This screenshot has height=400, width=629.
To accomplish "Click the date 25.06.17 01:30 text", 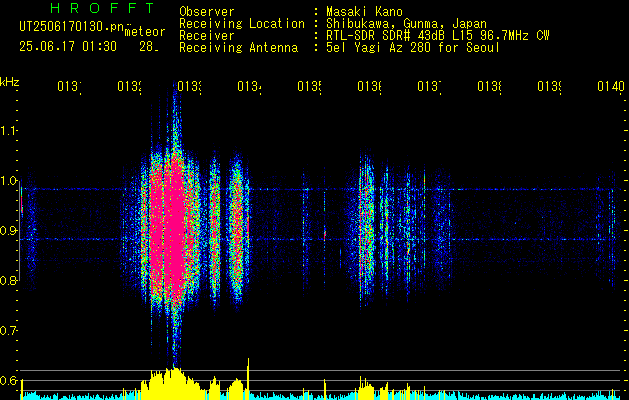I will click(68, 47).
